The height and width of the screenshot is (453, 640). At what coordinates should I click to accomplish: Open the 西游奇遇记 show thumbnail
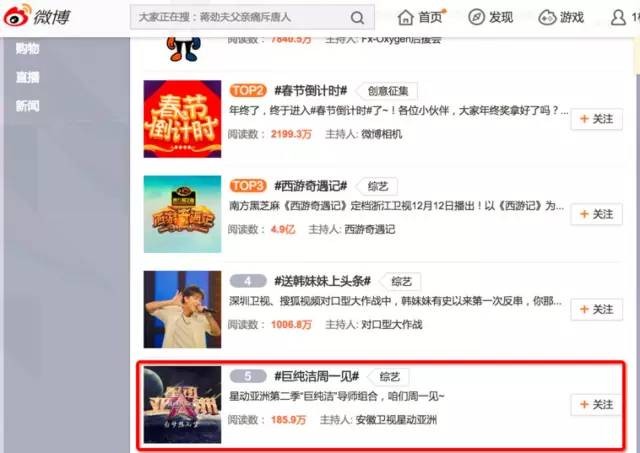coord(182,214)
